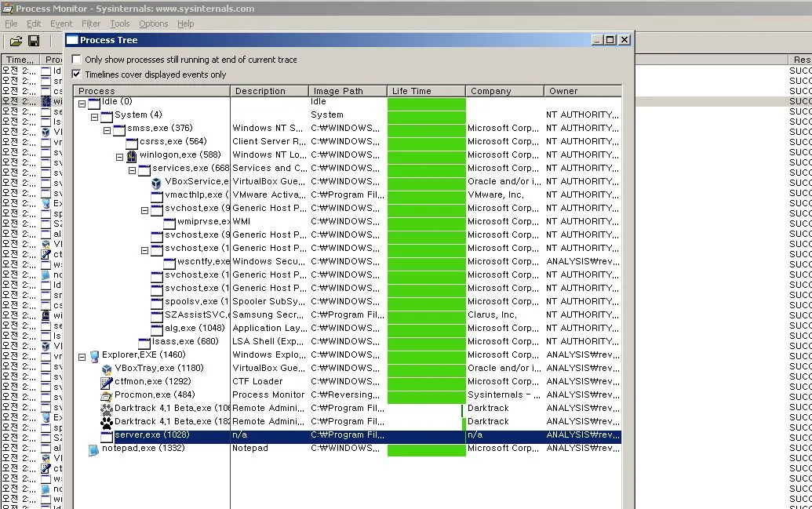Open the Options menu
812x509 pixels.
pyautogui.click(x=153, y=24)
